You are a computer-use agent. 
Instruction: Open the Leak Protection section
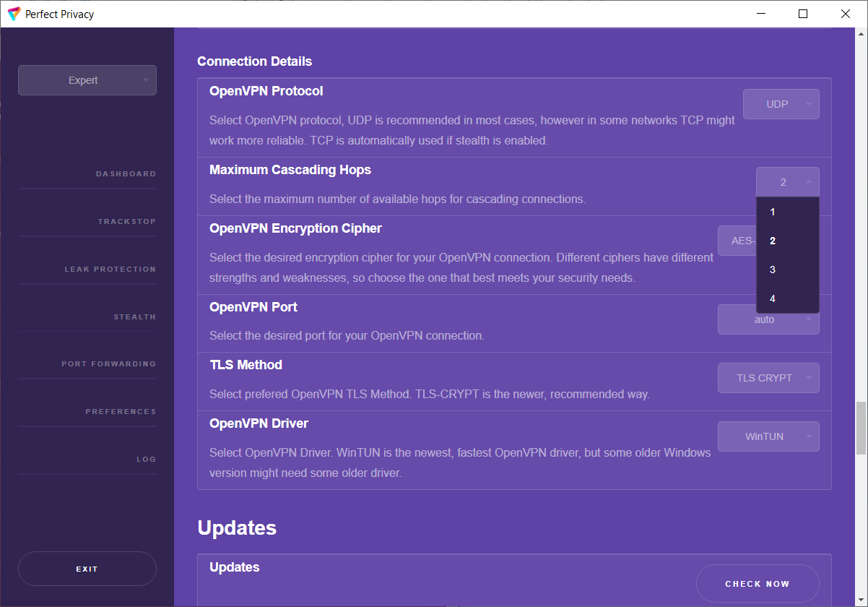[110, 270]
